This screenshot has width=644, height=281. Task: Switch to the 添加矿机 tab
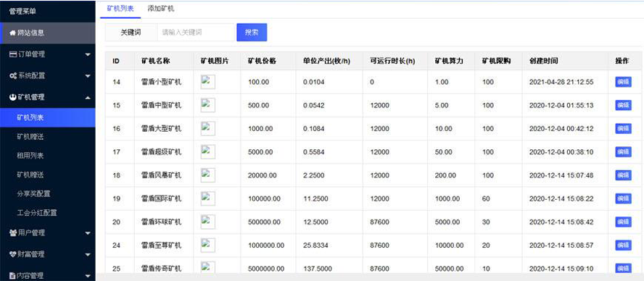click(x=160, y=9)
